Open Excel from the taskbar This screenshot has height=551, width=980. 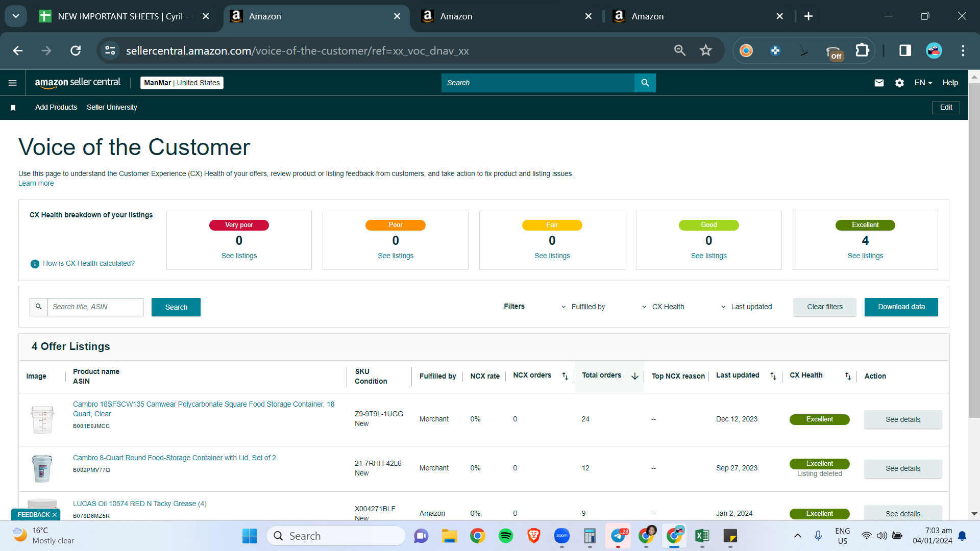click(x=702, y=536)
